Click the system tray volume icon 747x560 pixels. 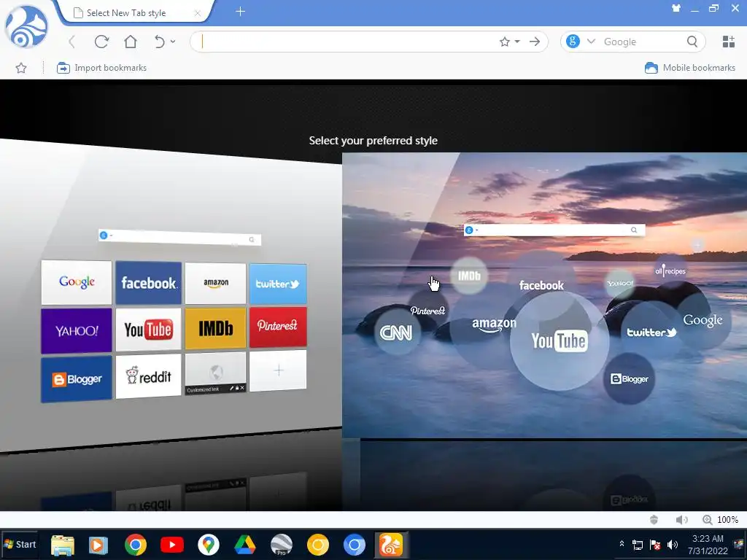pyautogui.click(x=673, y=544)
